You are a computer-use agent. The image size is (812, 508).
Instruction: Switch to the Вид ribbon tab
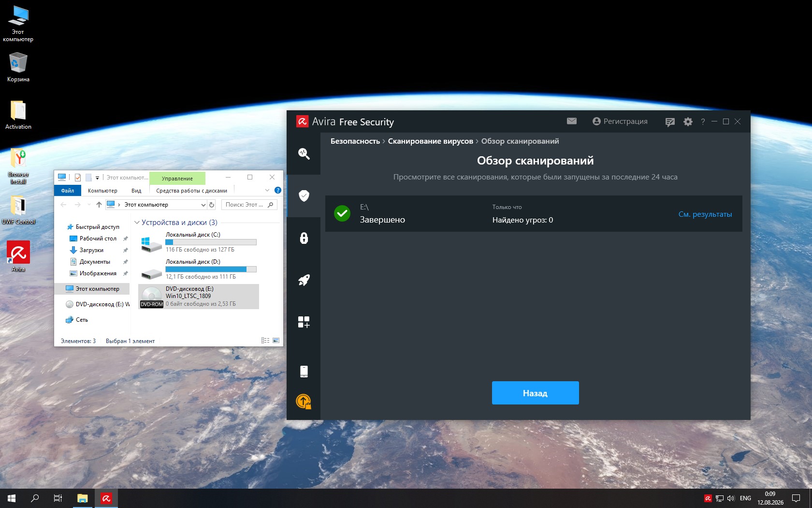click(136, 191)
